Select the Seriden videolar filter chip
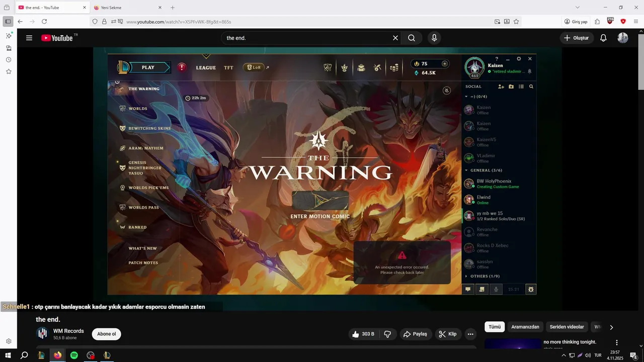644x362 pixels. point(567,327)
